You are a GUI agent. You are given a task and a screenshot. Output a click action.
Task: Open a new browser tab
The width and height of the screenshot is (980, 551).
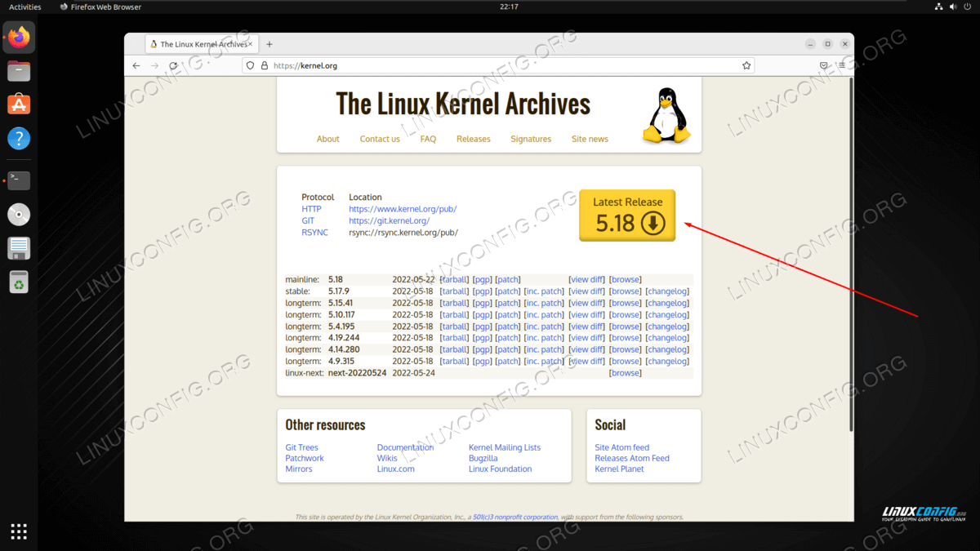(x=269, y=44)
